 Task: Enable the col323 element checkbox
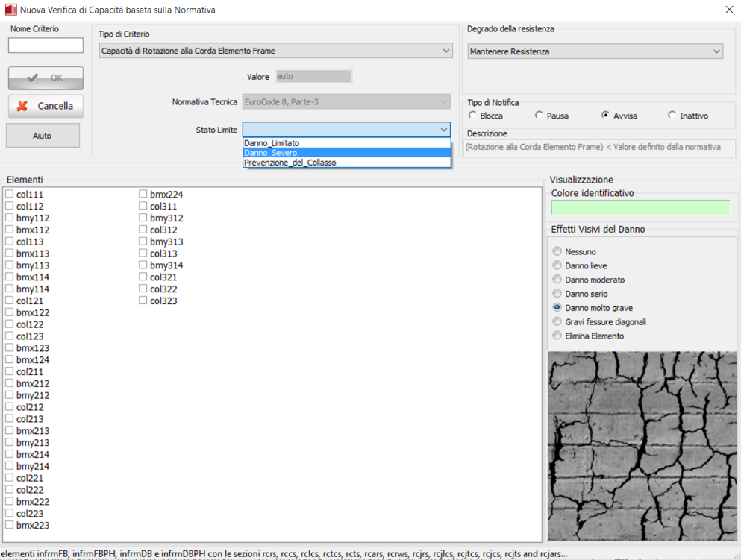pos(143,301)
